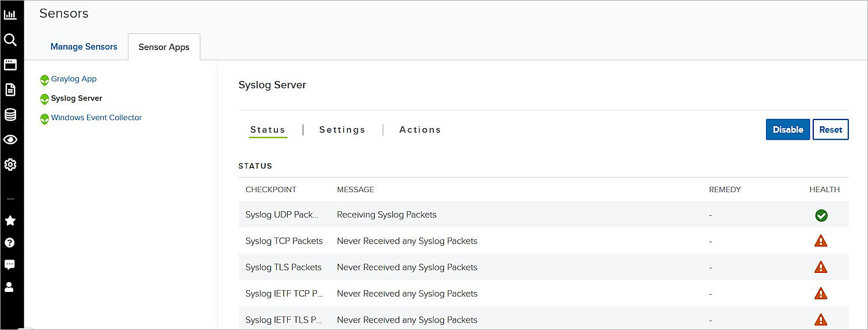Click the chat feedback bubble icon
Viewport: 868px width, 330px height.
(x=10, y=265)
